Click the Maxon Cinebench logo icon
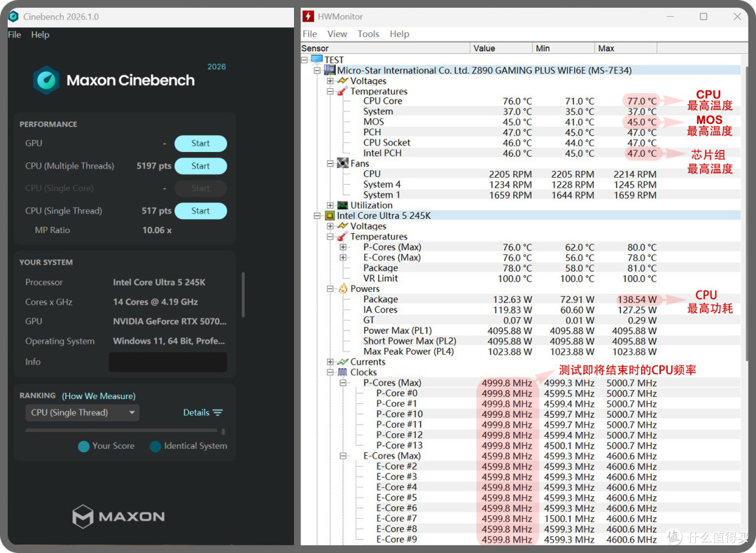 click(46, 80)
